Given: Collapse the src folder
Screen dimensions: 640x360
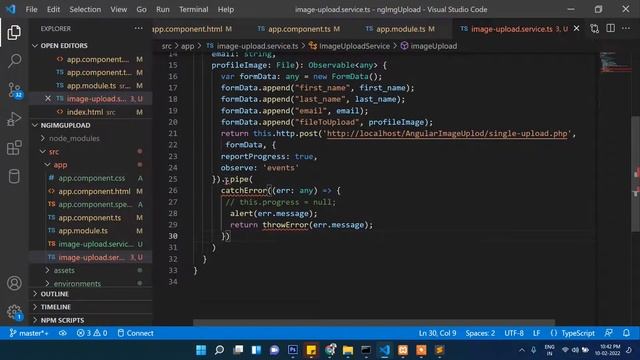Looking at the screenshot, I should click(54, 151).
